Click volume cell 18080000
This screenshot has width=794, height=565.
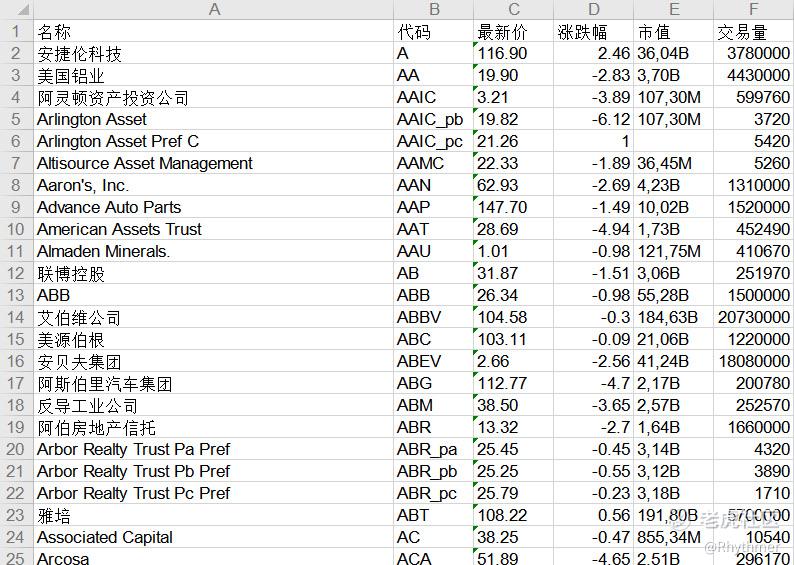(x=753, y=361)
